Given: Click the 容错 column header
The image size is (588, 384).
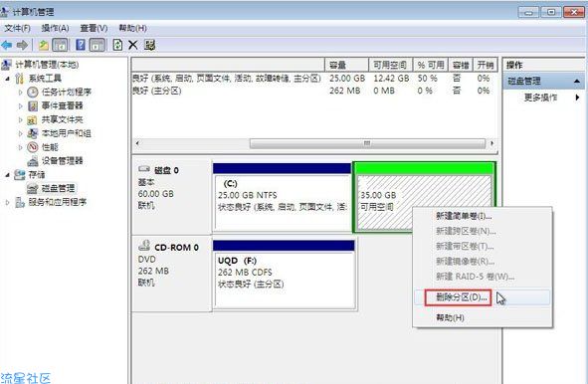Looking at the screenshot, I should click(x=461, y=65).
